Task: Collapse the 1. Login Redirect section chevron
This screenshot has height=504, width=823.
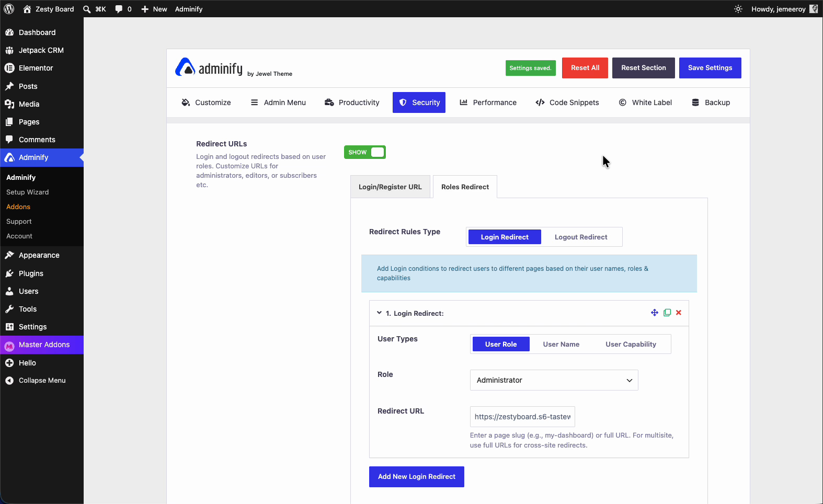Action: (379, 313)
